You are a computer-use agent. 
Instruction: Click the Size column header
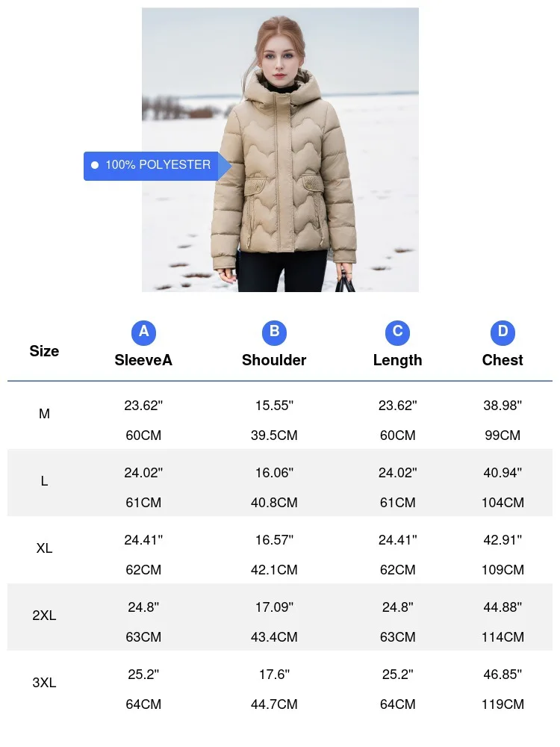click(44, 351)
